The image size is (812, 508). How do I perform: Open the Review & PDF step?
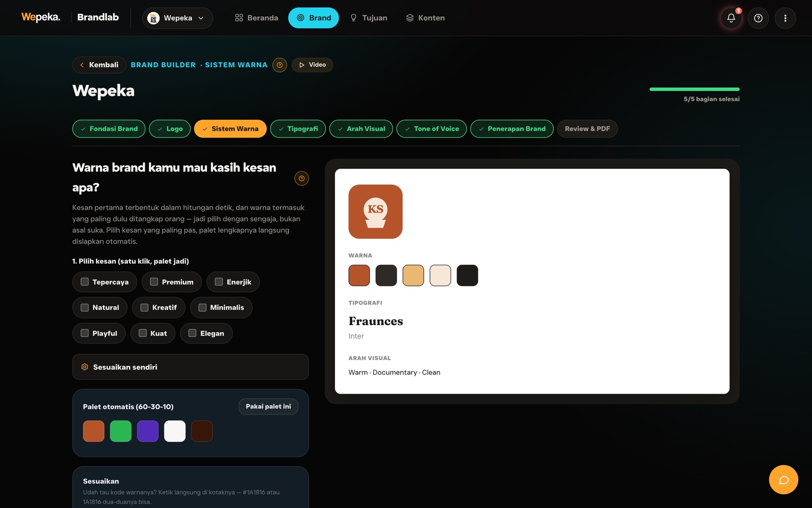587,129
